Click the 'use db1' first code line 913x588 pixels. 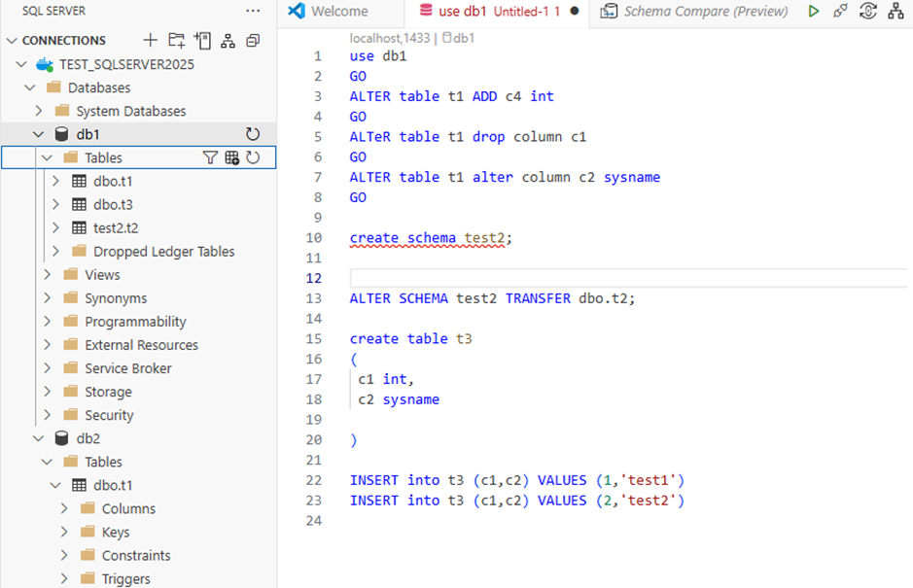click(x=378, y=56)
